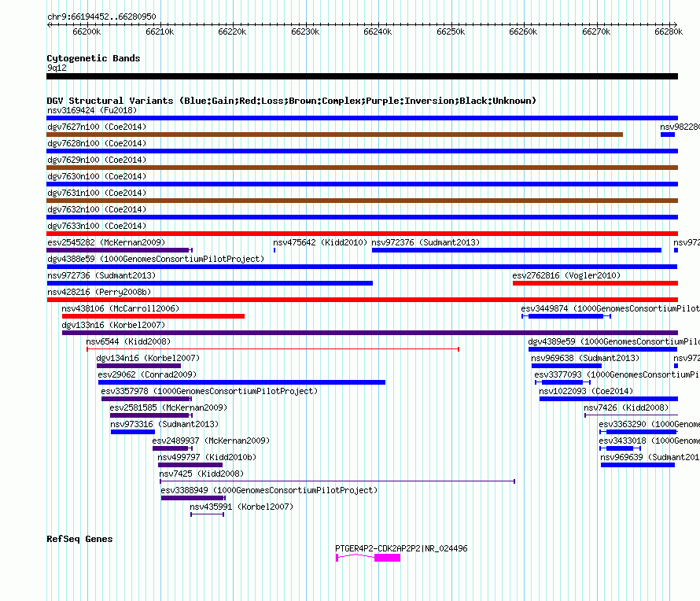Open nsv7426 (Kidd2008) variant
The width and height of the screenshot is (700, 601).
click(x=626, y=407)
